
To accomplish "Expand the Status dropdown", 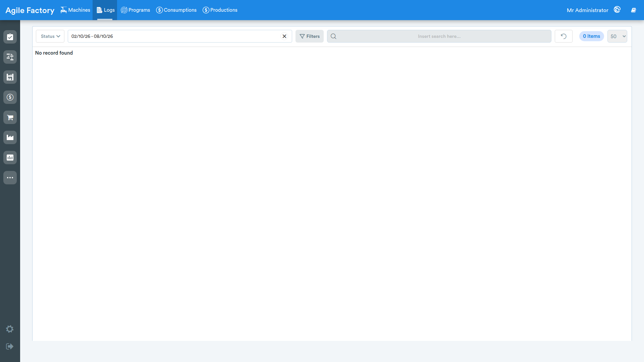I will pyautogui.click(x=50, y=36).
